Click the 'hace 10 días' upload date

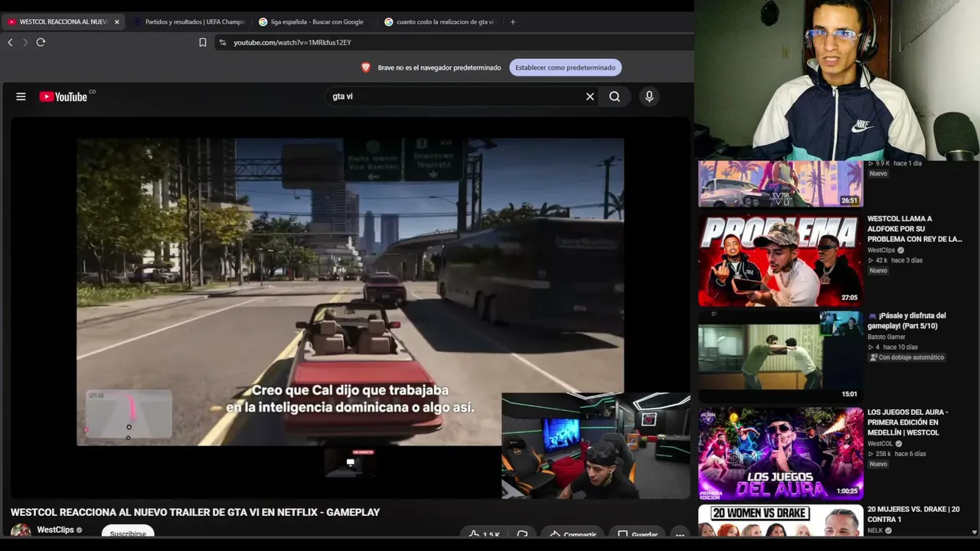pos(900,347)
